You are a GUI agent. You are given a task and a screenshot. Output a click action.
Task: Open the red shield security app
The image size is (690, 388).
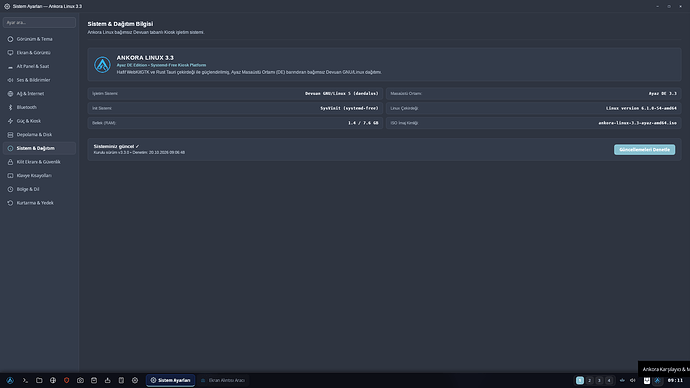coord(66,381)
